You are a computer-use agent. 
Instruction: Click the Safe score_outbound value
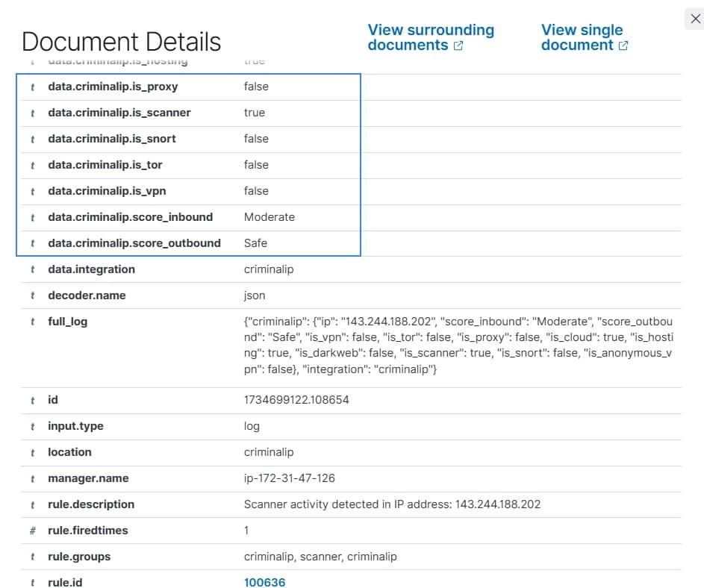click(x=255, y=243)
